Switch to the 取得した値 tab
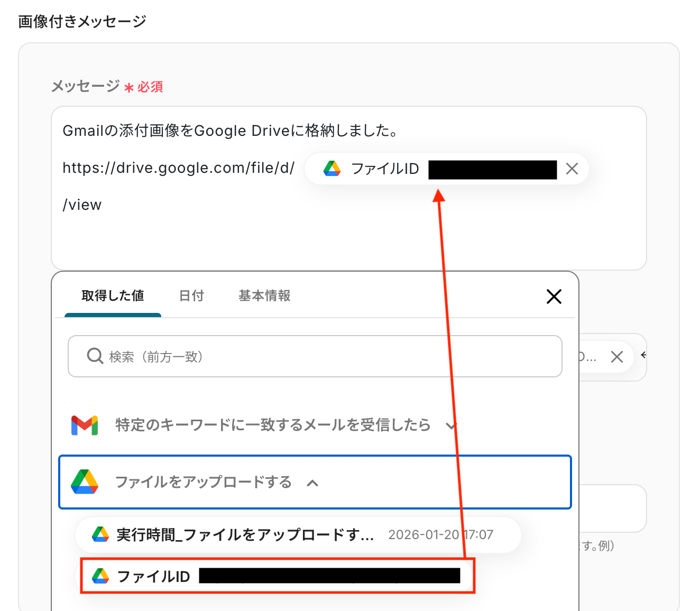The width and height of the screenshot is (700, 611). tap(113, 296)
